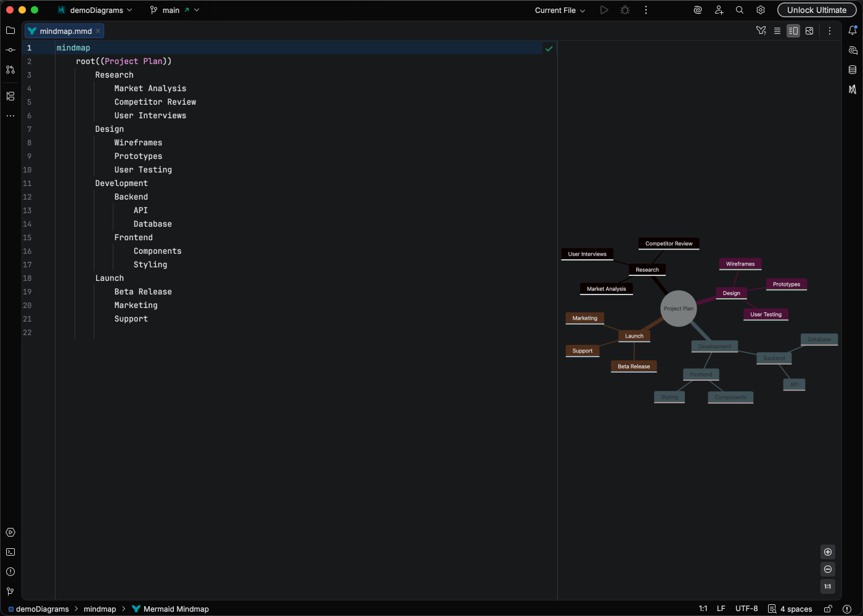Open the Search Everywhere magnifier icon

[739, 10]
